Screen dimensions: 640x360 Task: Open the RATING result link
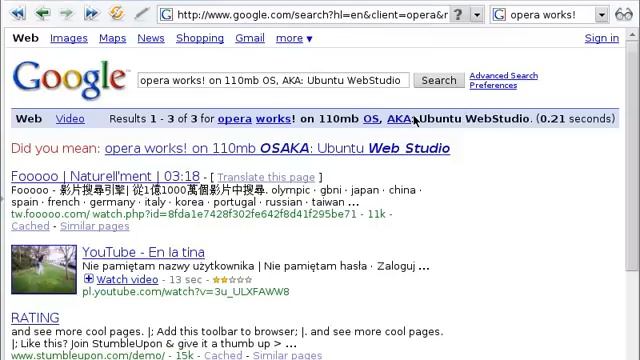click(35, 318)
